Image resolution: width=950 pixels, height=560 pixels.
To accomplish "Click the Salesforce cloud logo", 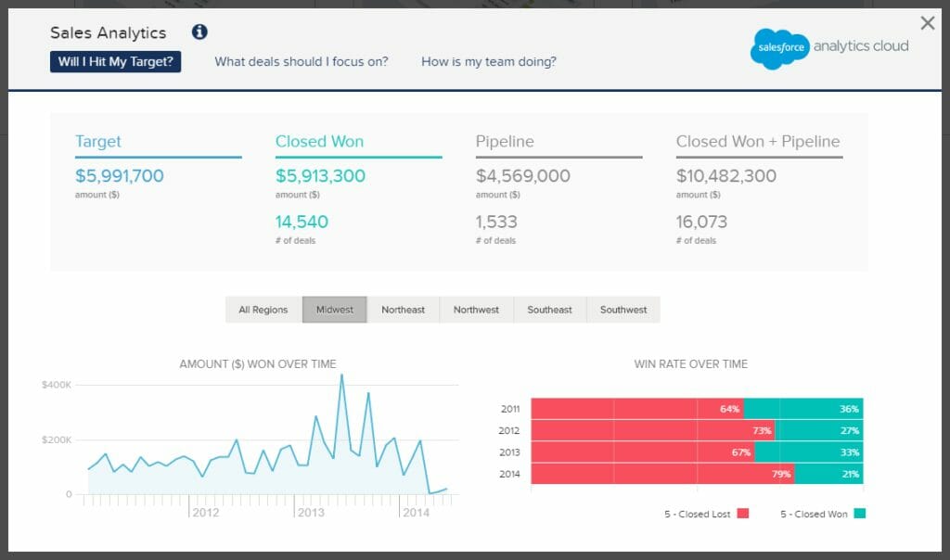I will [x=779, y=48].
